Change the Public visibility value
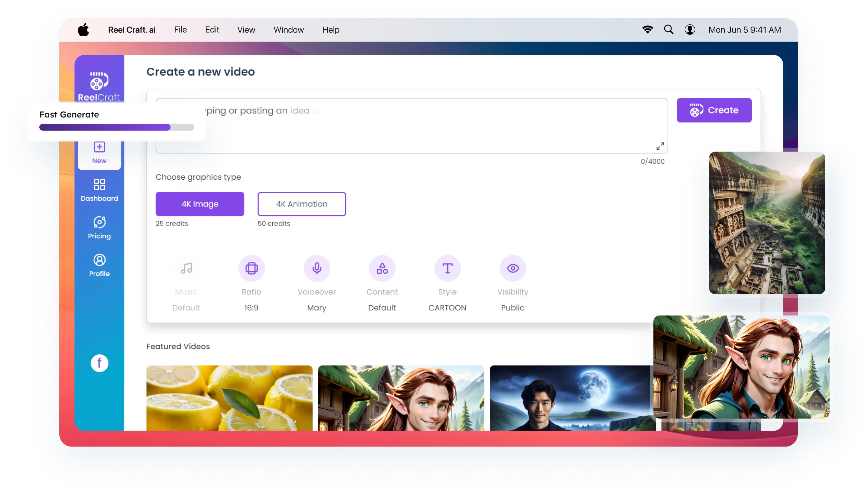The image size is (868, 494). 513,307
